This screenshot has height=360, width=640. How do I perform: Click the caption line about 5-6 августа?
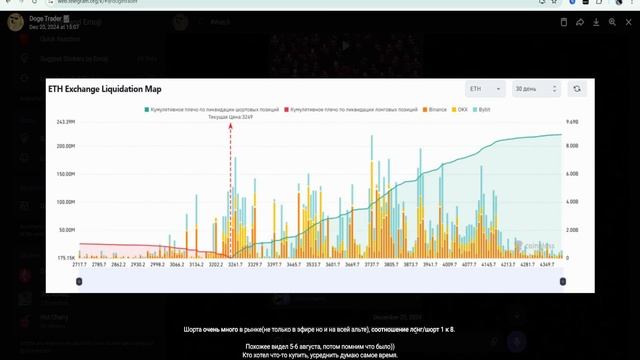click(x=320, y=347)
